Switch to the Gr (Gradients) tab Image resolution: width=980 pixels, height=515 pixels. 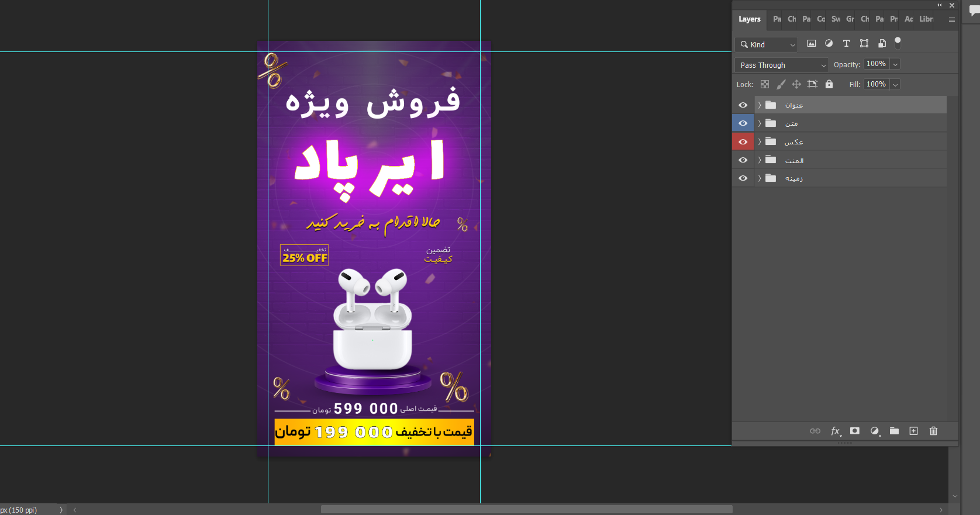(x=850, y=19)
